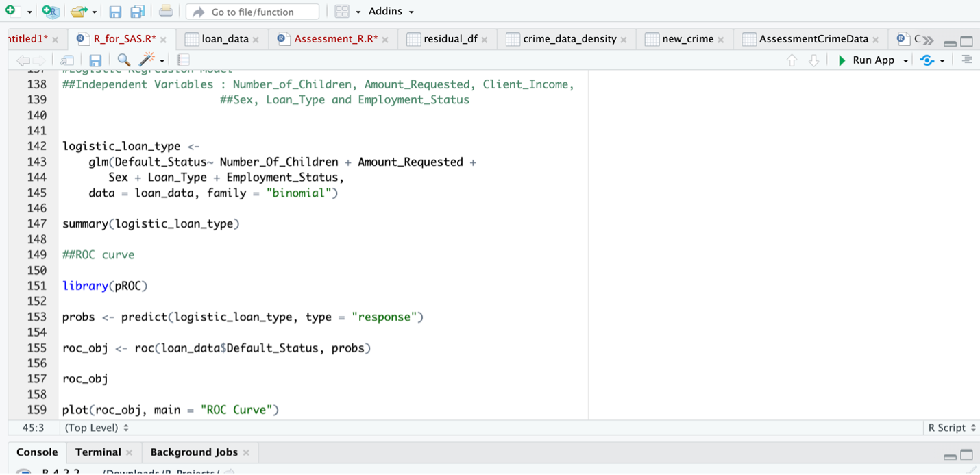Click line number 153 in gutter
Screen dimensions: 980x475
point(36,317)
